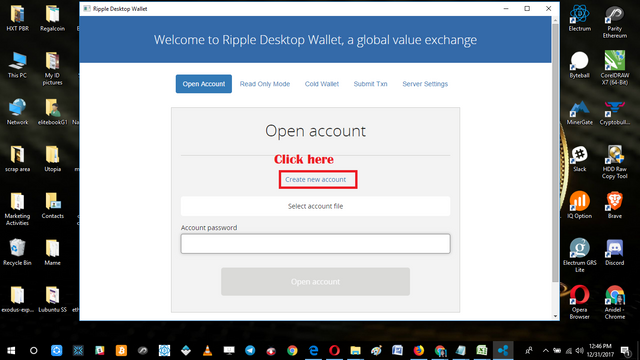Click the Select account file button
This screenshot has height=360, width=640.
point(316,206)
